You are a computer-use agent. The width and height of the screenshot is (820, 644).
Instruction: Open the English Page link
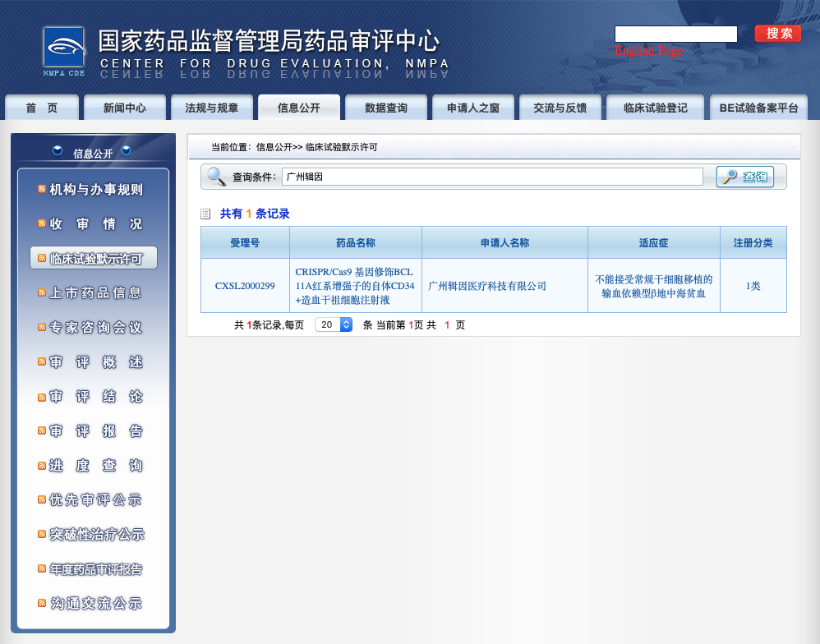point(648,51)
